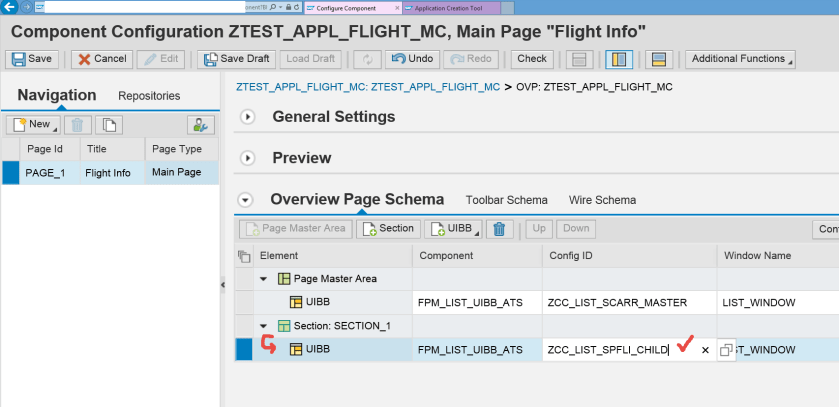Click Cancel in the top toolbar
The width and height of the screenshot is (839, 407).
[x=99, y=59]
